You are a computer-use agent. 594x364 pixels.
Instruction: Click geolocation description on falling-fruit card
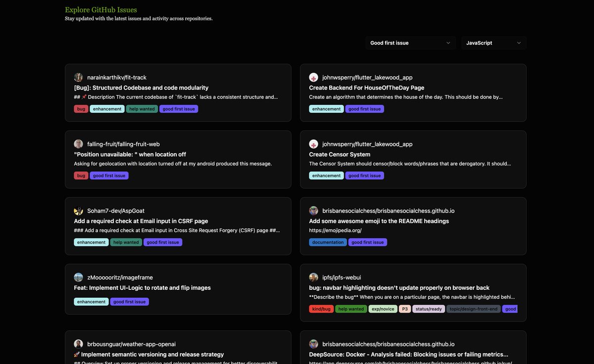point(173,164)
